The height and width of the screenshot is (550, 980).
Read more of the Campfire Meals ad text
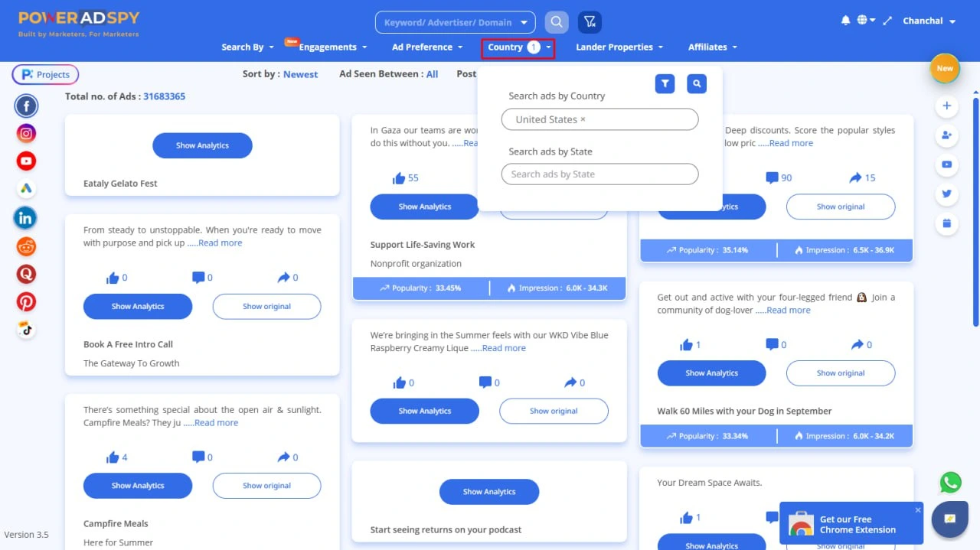(x=216, y=423)
